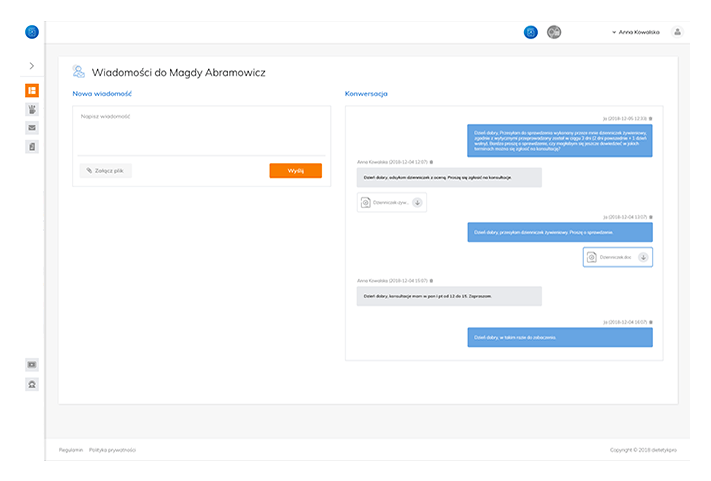Delete my message dated 2018-12-04 13:07

point(651,217)
